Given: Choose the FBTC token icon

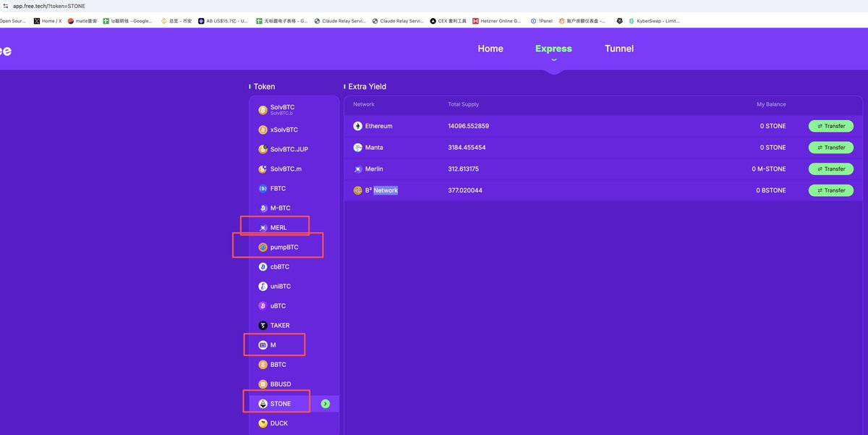Looking at the screenshot, I should [x=263, y=188].
